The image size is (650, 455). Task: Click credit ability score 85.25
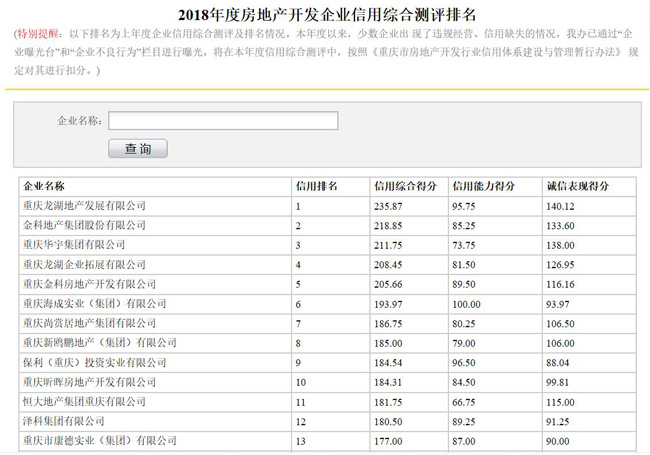pyautogui.click(x=463, y=226)
